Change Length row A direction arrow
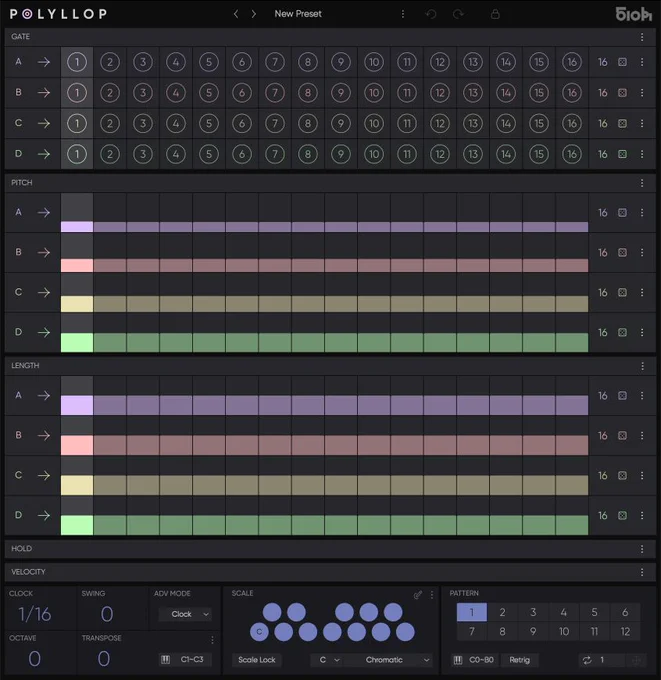 [x=44, y=396]
